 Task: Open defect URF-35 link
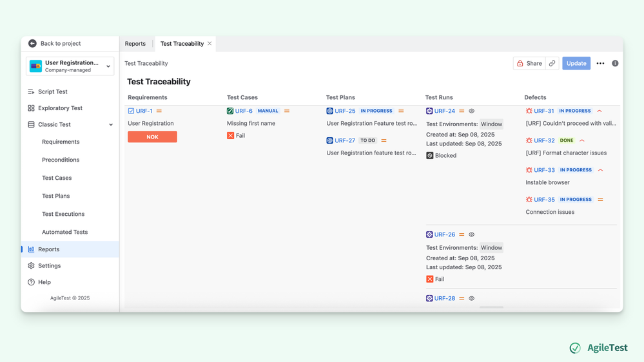pos(544,200)
